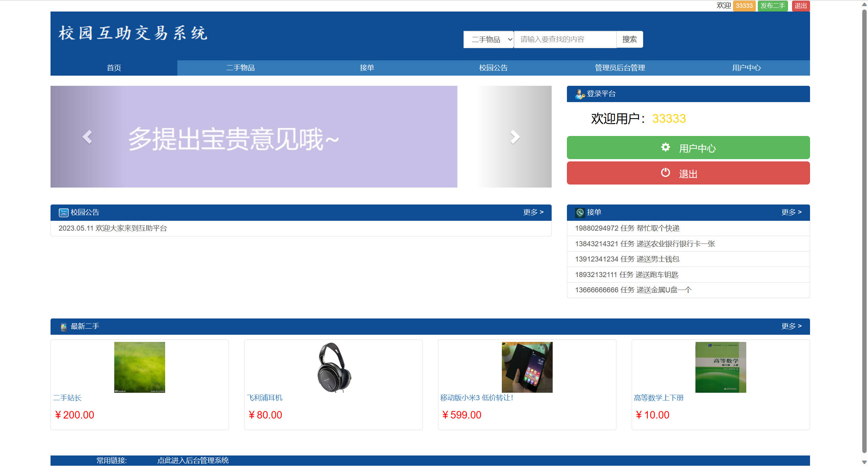Expand 更多 next to 校园公告
The width and height of the screenshot is (868, 466).
pyautogui.click(x=533, y=212)
